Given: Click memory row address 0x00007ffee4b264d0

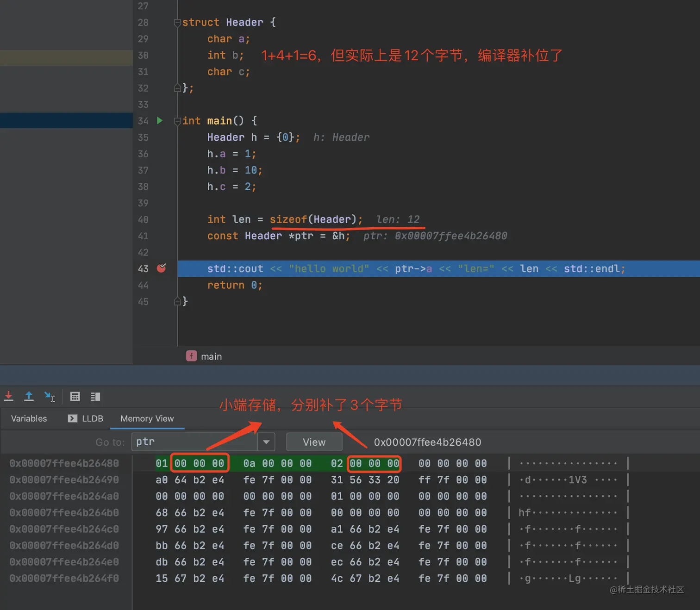Looking at the screenshot, I should coord(64,546).
